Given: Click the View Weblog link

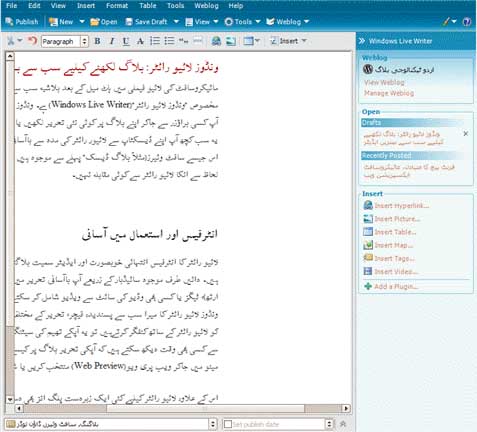Looking at the screenshot, I should coord(384,82).
